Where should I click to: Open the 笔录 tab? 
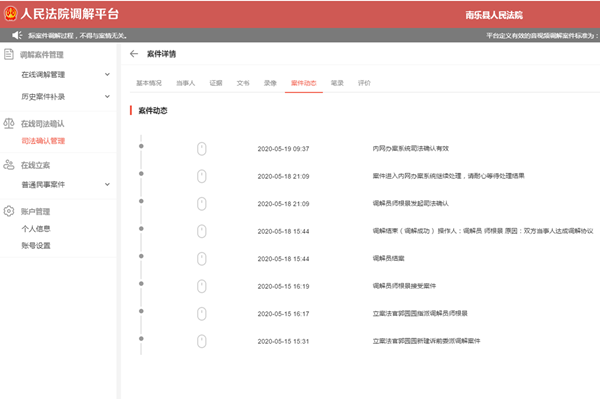[337, 83]
